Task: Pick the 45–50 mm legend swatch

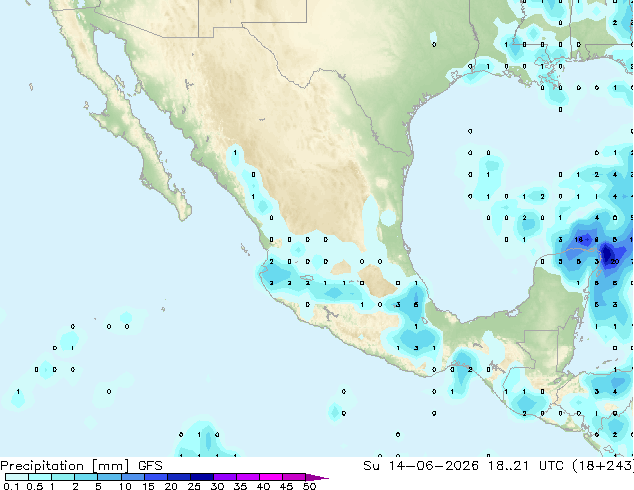Action: pyautogui.click(x=294, y=477)
